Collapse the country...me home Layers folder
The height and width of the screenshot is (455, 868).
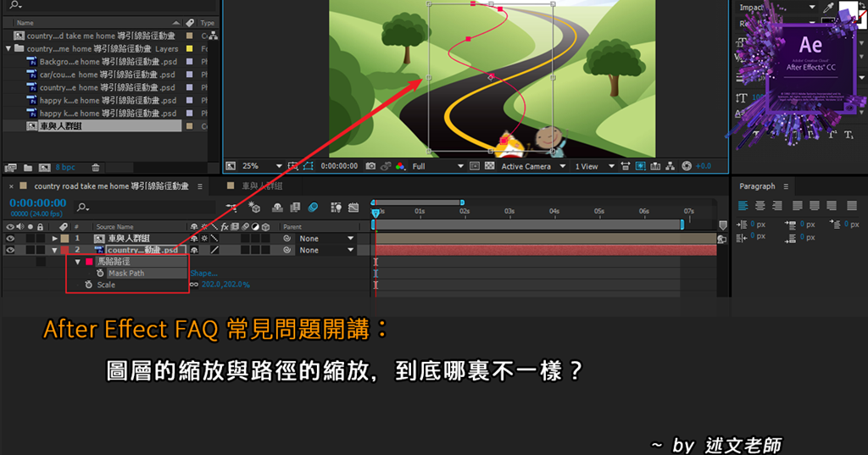point(8,48)
